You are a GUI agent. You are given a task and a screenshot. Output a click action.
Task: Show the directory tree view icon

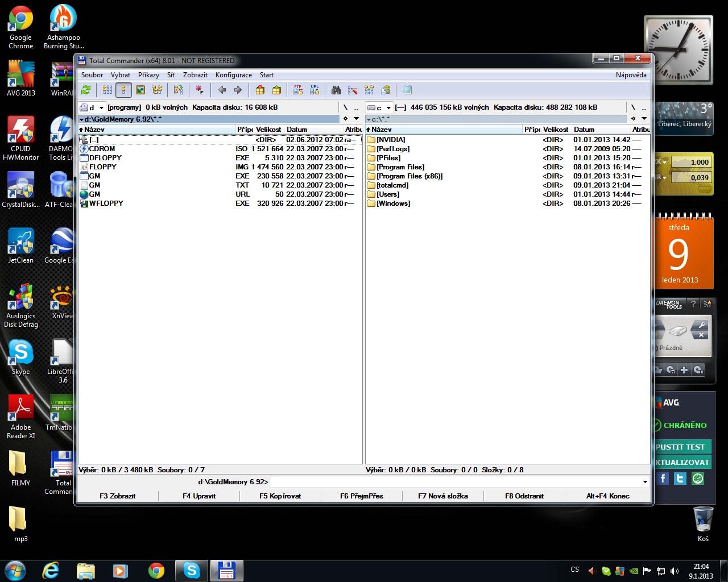click(x=157, y=90)
